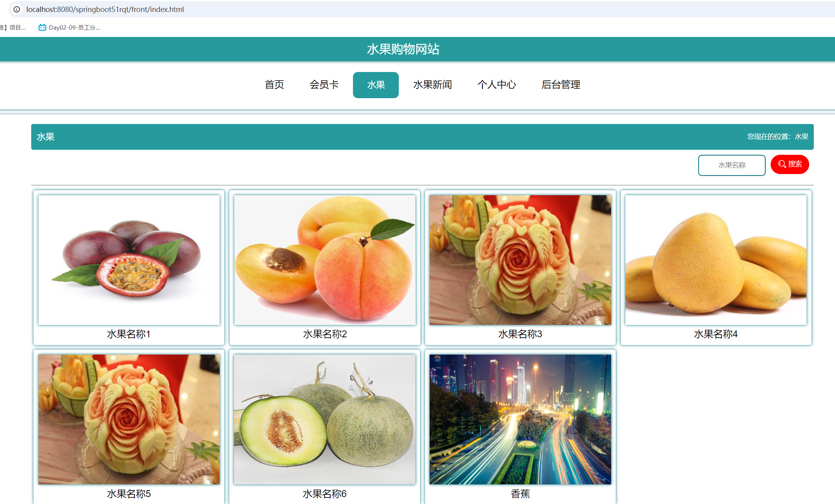Open the 水果新闻 menu item
The width and height of the screenshot is (835, 504).
pos(432,85)
